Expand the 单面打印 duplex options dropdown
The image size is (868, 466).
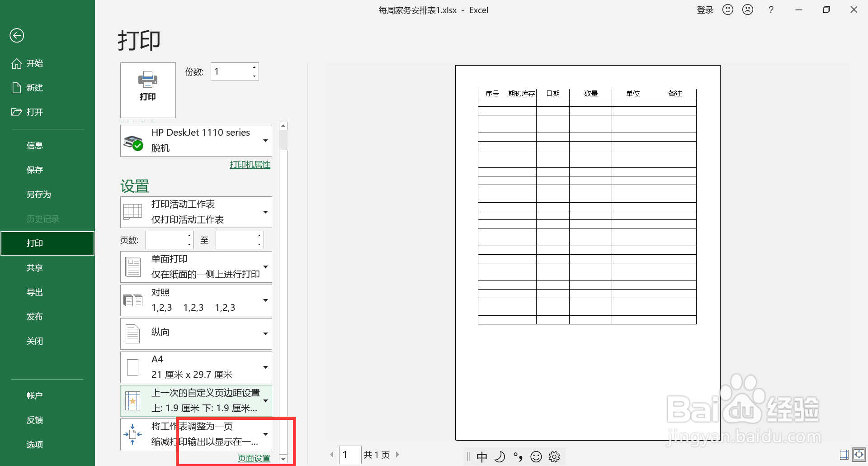point(266,266)
